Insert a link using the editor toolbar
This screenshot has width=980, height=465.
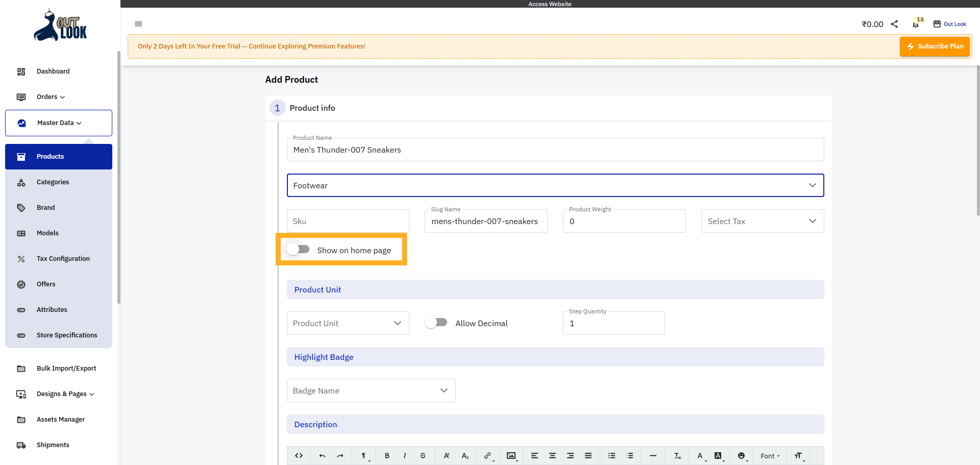(487, 456)
